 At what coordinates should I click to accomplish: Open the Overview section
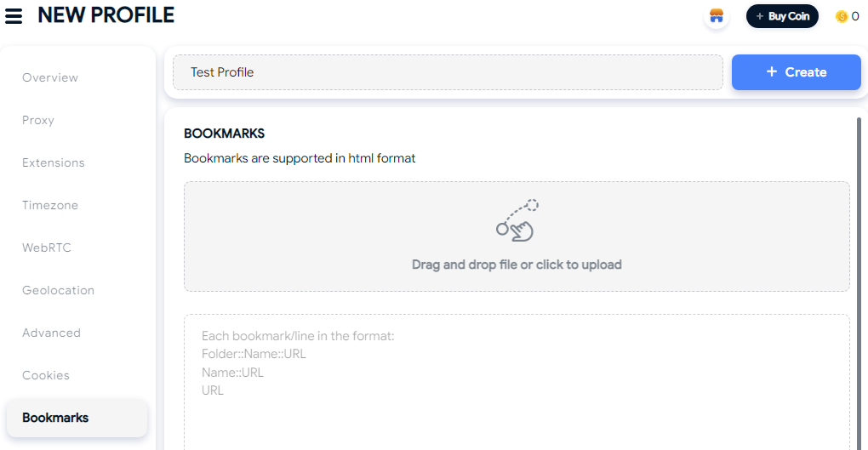(50, 77)
